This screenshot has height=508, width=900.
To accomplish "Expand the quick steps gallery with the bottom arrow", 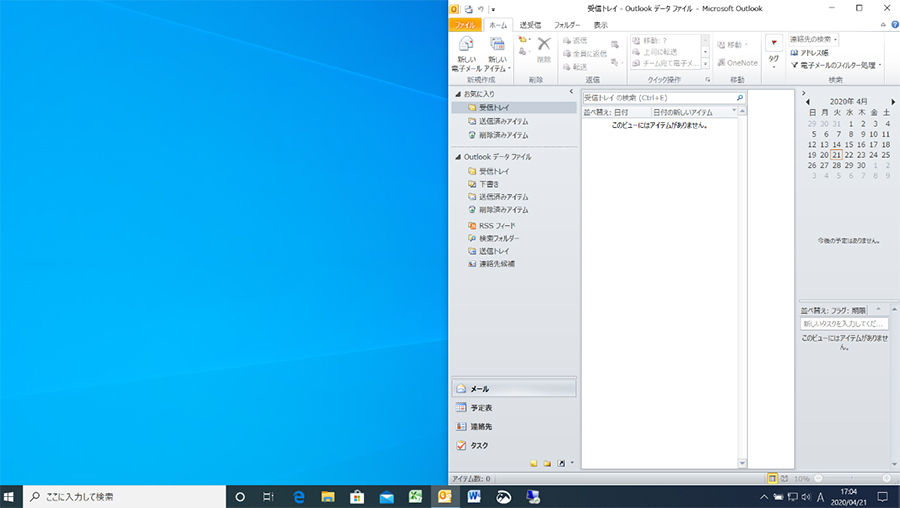I will click(x=705, y=64).
